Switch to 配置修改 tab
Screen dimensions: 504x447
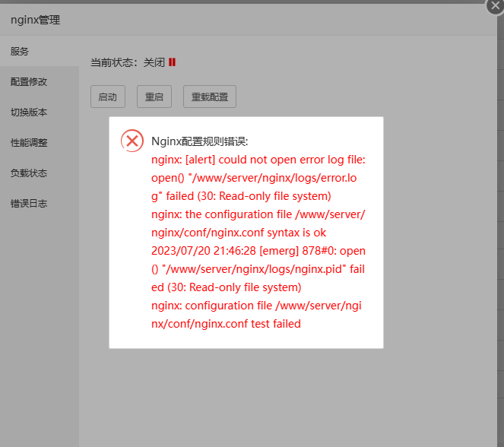[40, 81]
